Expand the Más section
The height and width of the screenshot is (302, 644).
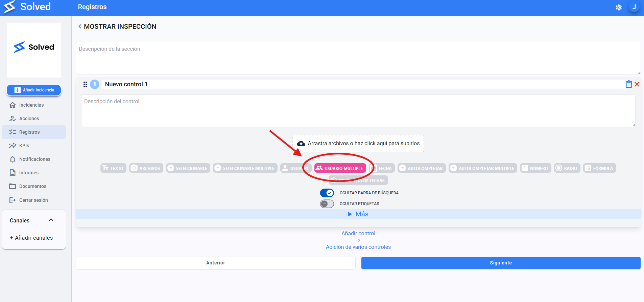pyautogui.click(x=358, y=214)
